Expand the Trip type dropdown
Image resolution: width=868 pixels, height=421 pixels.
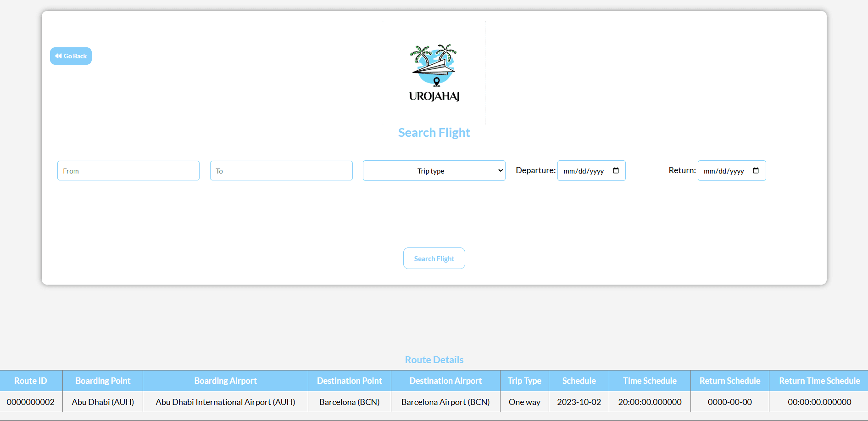pos(434,171)
